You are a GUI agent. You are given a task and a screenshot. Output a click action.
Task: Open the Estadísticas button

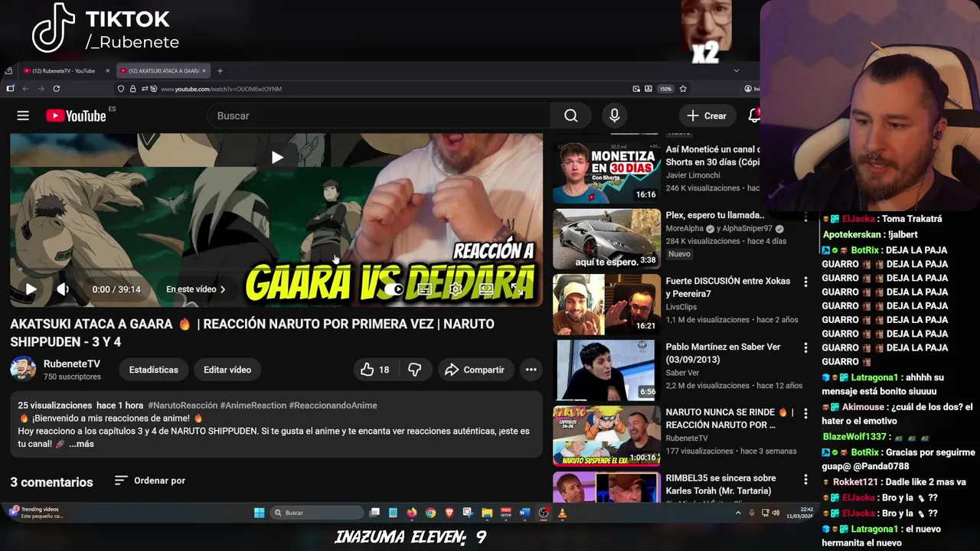click(x=153, y=370)
